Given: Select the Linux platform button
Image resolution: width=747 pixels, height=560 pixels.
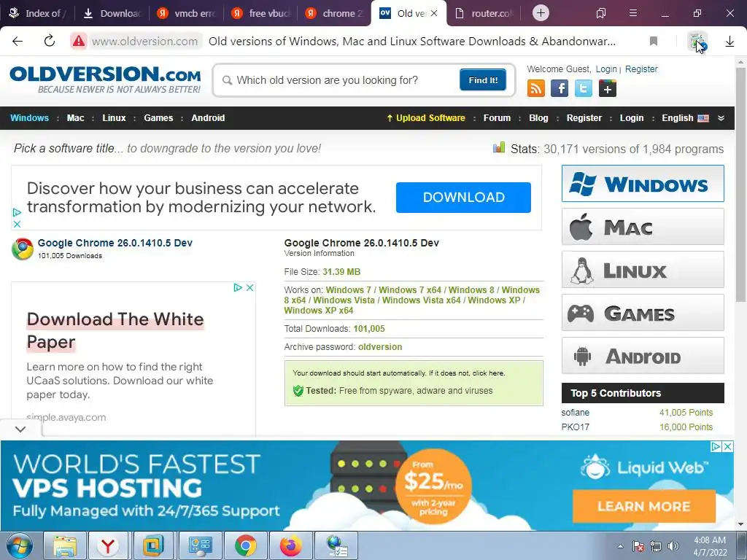Looking at the screenshot, I should pos(643,270).
